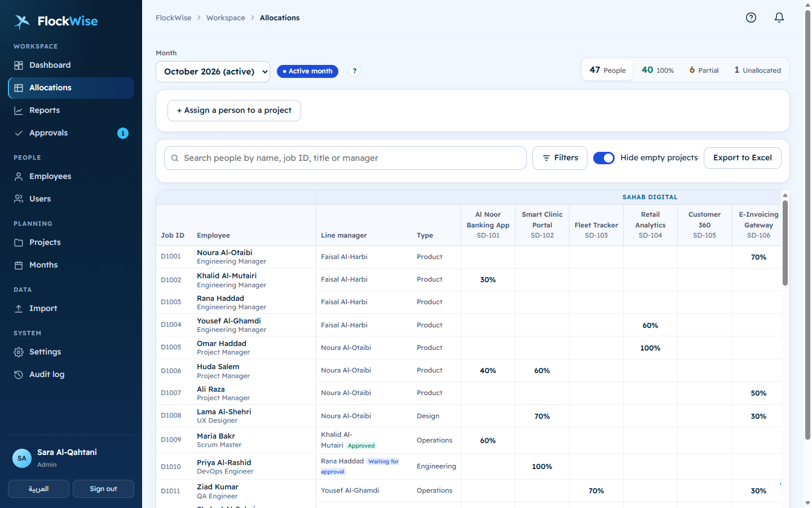Image resolution: width=812 pixels, height=508 pixels.
Task: Click the Months calendar icon
Action: coord(19,265)
